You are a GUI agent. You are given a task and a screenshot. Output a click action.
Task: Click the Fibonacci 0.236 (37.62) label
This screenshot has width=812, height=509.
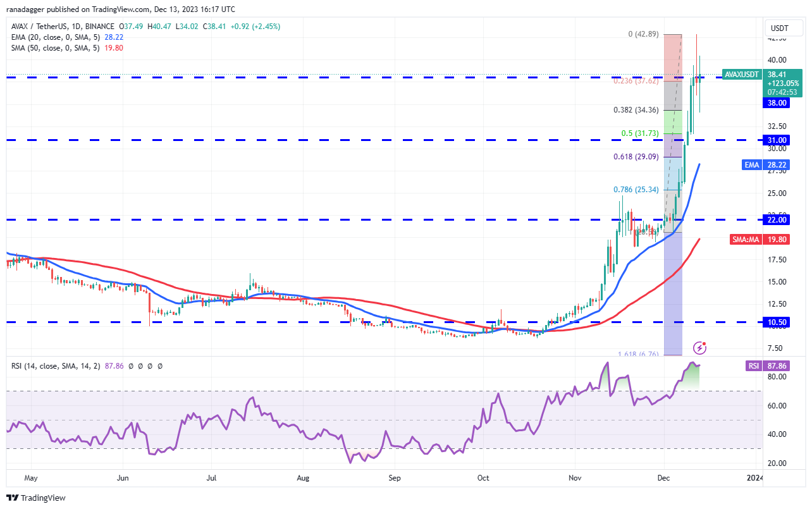point(636,81)
